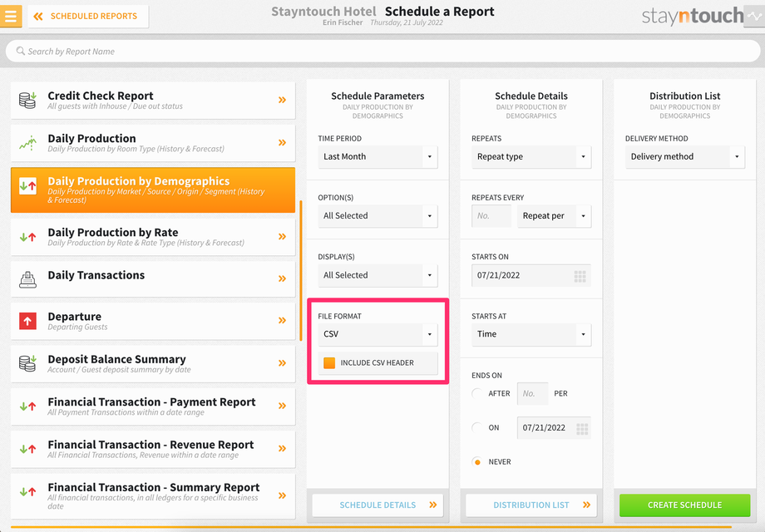Open the Repeat type dropdown
765x532 pixels.
(x=531, y=156)
